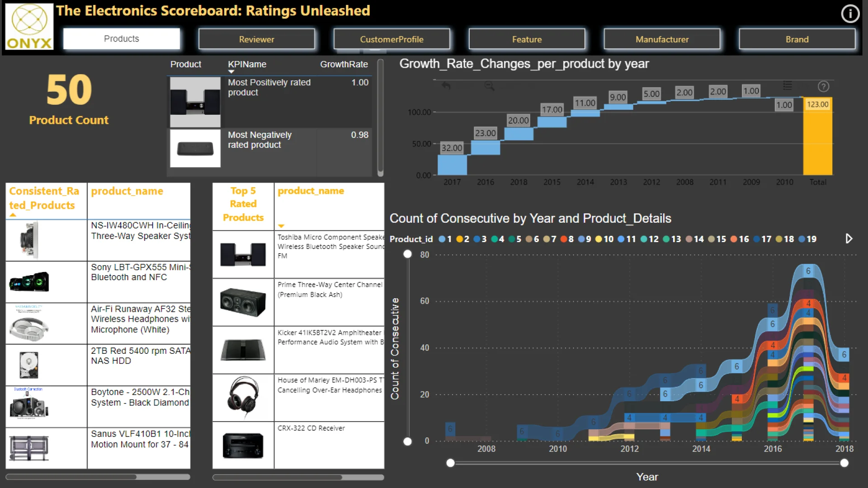
Task: Click the Air-Fi Runaway headphones thumbnail
Action: [29, 324]
